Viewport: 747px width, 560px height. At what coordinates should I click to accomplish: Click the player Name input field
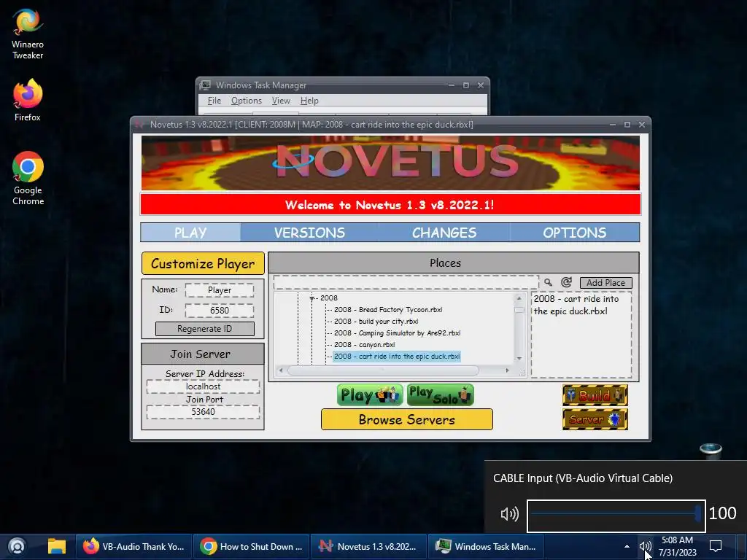[x=220, y=290]
